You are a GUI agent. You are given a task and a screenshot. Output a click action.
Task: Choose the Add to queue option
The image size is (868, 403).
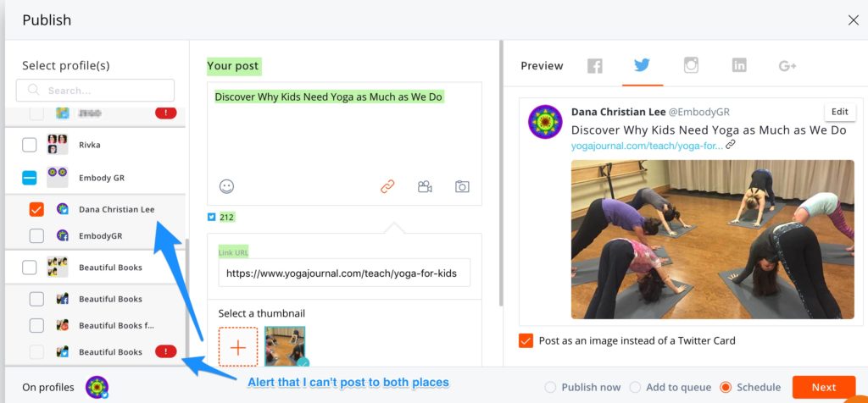tap(636, 387)
